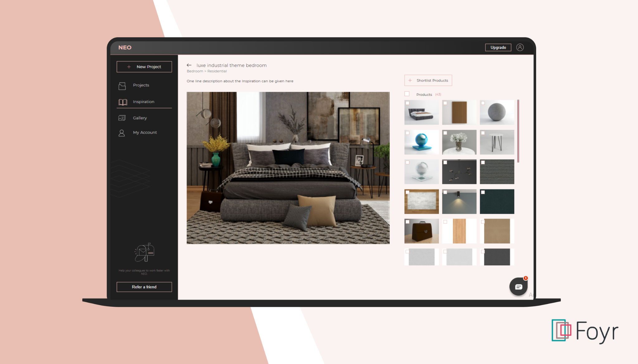The image size is (638, 364).
Task: Open the Inspiration section
Action: [x=143, y=101]
